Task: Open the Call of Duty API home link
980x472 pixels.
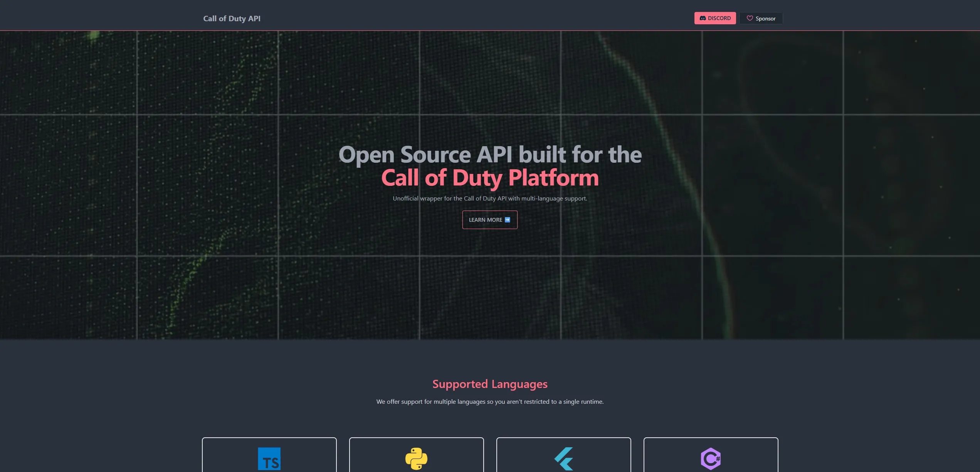Action: [x=232, y=19]
